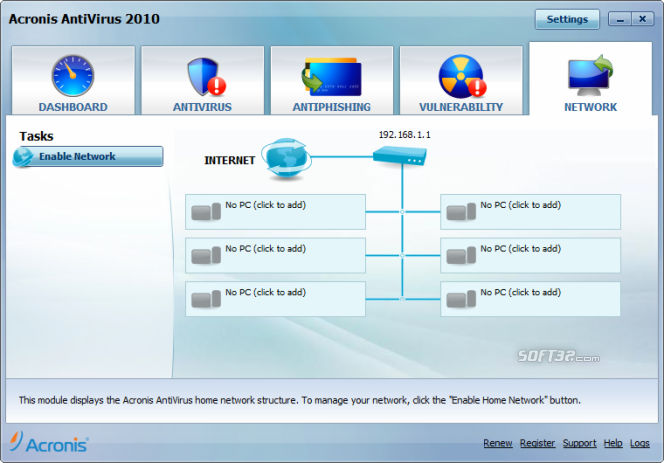This screenshot has height=463, width=664.
Task: Click the Enable Network task button
Action: 88,156
